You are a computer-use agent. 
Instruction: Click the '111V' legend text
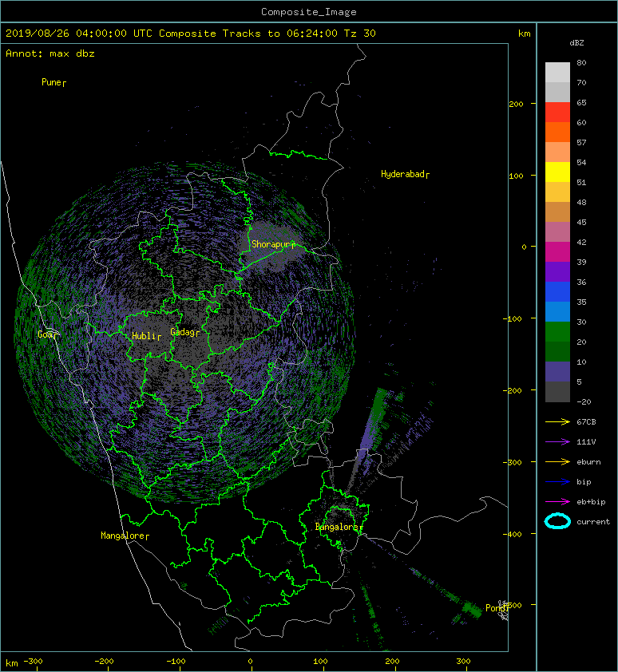pos(586,442)
